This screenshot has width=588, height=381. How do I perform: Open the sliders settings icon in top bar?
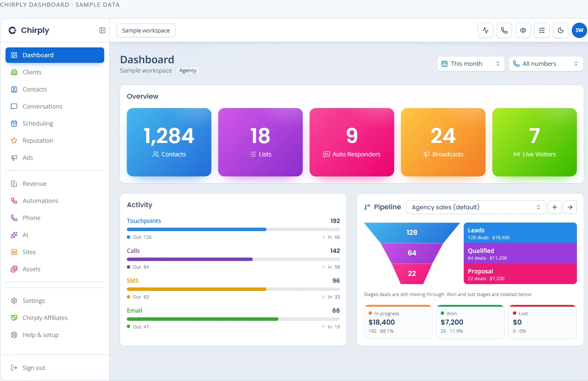[x=542, y=30]
